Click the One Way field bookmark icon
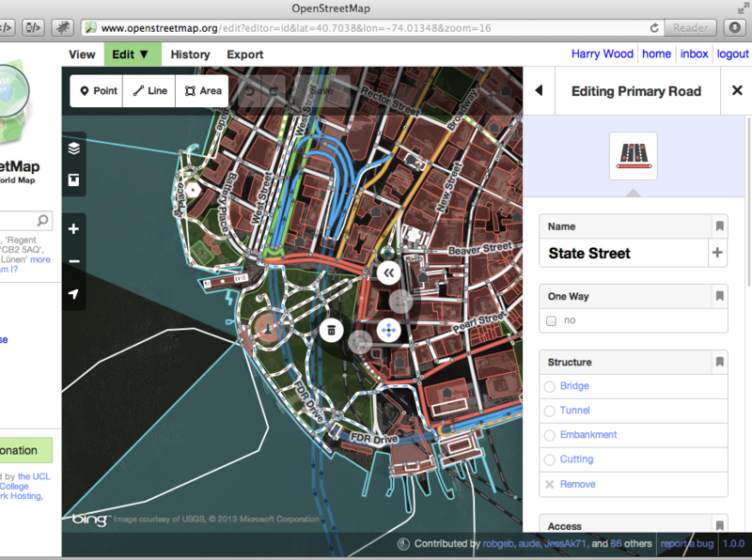Viewport: 752px width, 560px height. click(x=719, y=296)
